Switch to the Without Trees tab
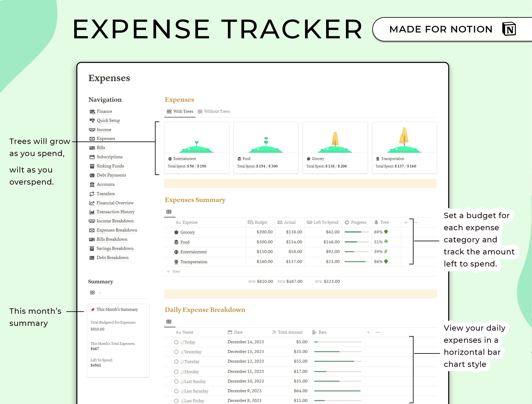532x404 pixels. click(x=214, y=111)
